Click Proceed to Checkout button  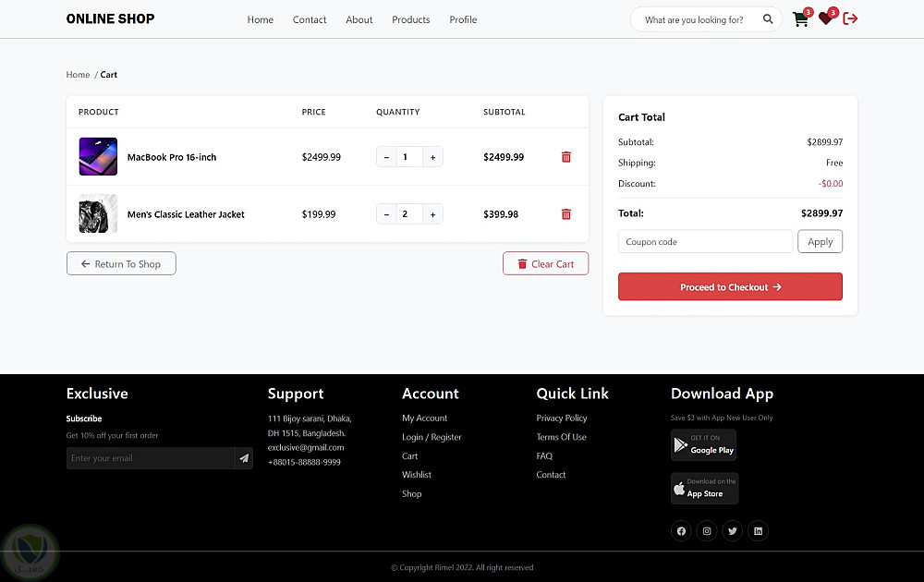(x=730, y=287)
